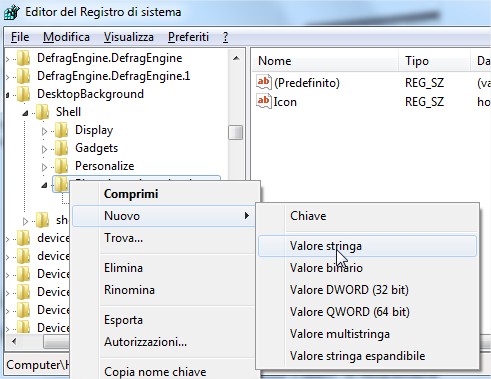
Task: Click tree scrollbar up arrow
Action: pos(236,58)
